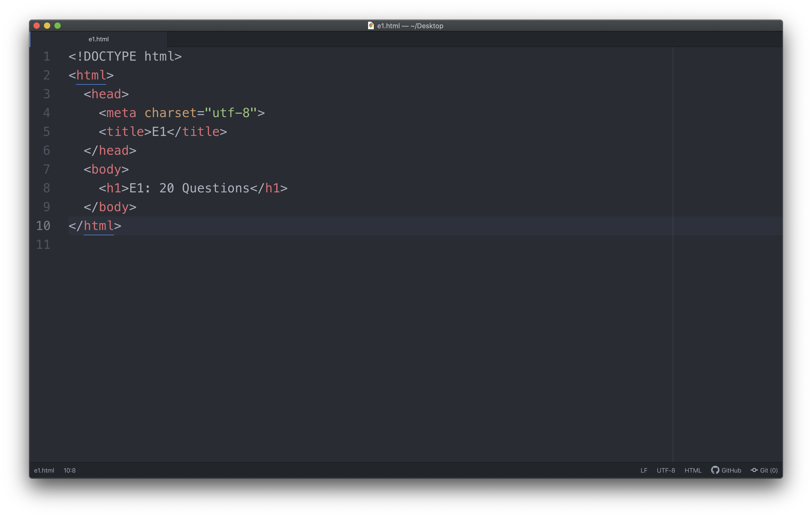Click the closing h1 tag
This screenshot has width=812, height=517.
click(269, 188)
